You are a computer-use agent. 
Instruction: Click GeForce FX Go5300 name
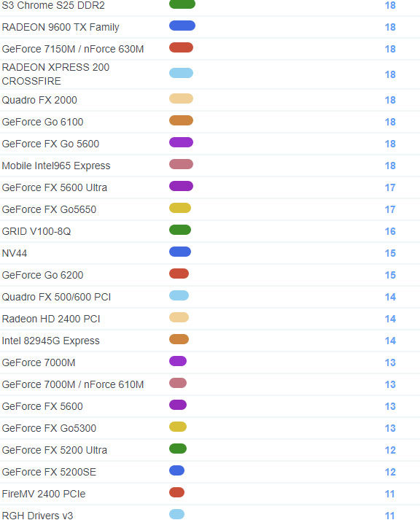click(49, 428)
